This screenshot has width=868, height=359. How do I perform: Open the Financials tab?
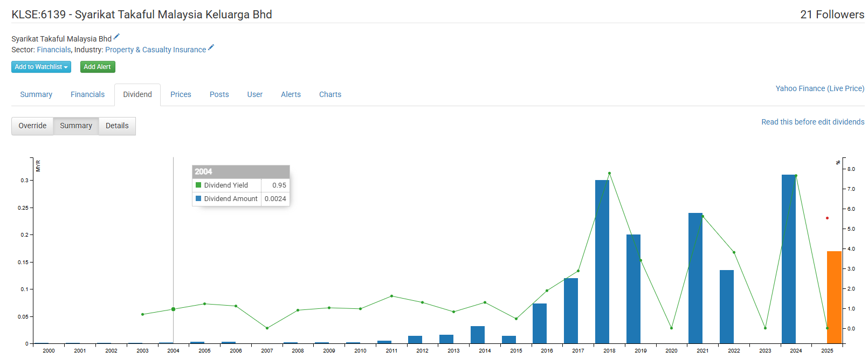coord(87,94)
